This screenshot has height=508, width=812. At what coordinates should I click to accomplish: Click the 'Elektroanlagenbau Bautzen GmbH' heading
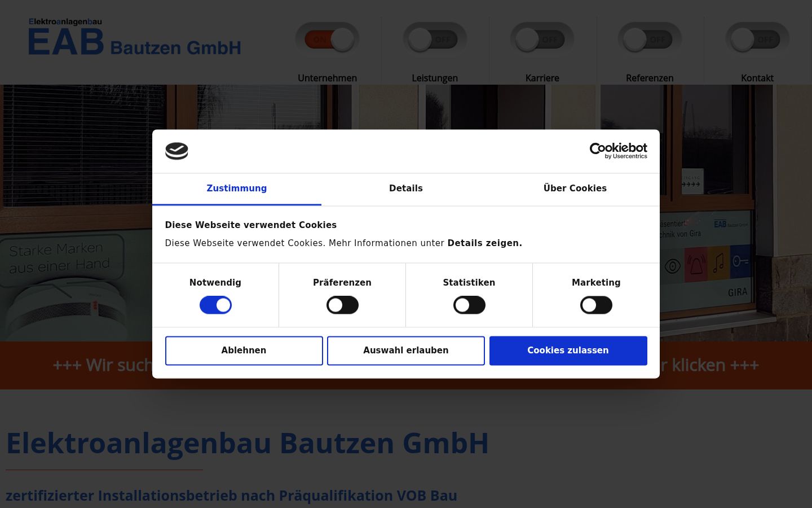point(248,443)
